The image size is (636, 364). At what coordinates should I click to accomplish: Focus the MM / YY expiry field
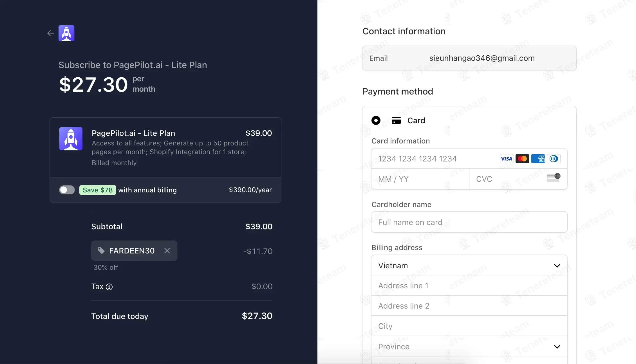coord(420,179)
